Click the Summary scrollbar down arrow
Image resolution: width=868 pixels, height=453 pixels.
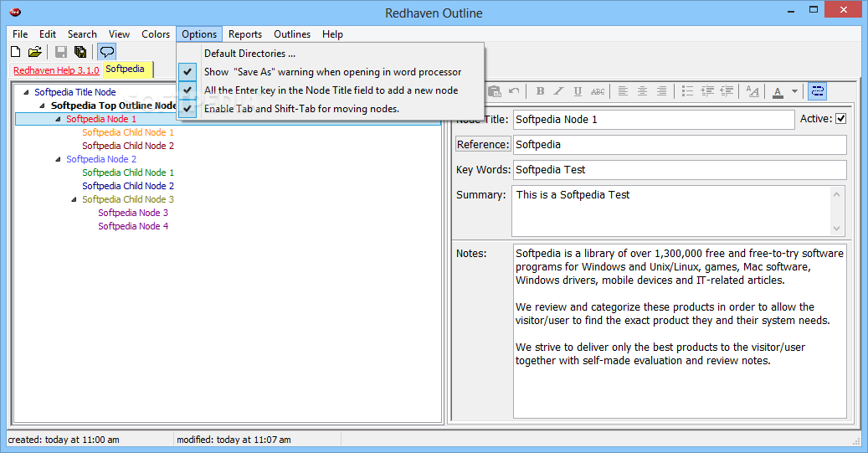tap(836, 228)
